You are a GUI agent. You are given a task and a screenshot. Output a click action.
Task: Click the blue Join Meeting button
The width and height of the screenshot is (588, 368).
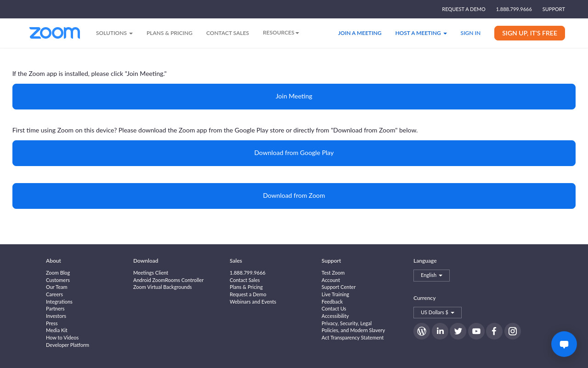click(294, 97)
